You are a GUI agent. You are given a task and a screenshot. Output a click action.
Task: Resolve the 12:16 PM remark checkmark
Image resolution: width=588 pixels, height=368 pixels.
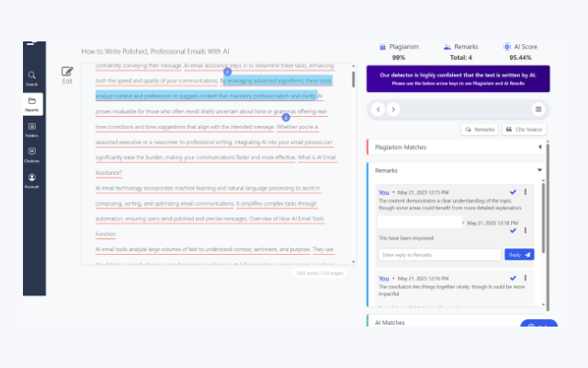coord(513,278)
